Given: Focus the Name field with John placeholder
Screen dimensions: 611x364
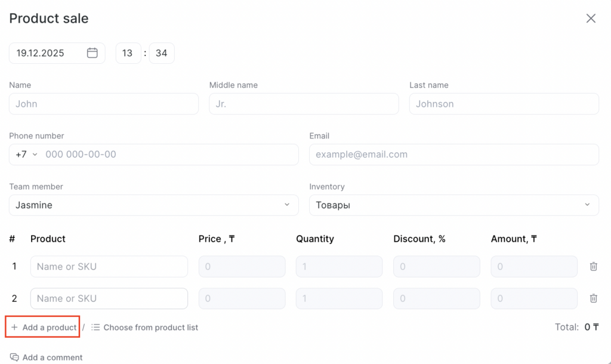Looking at the screenshot, I should 104,104.
